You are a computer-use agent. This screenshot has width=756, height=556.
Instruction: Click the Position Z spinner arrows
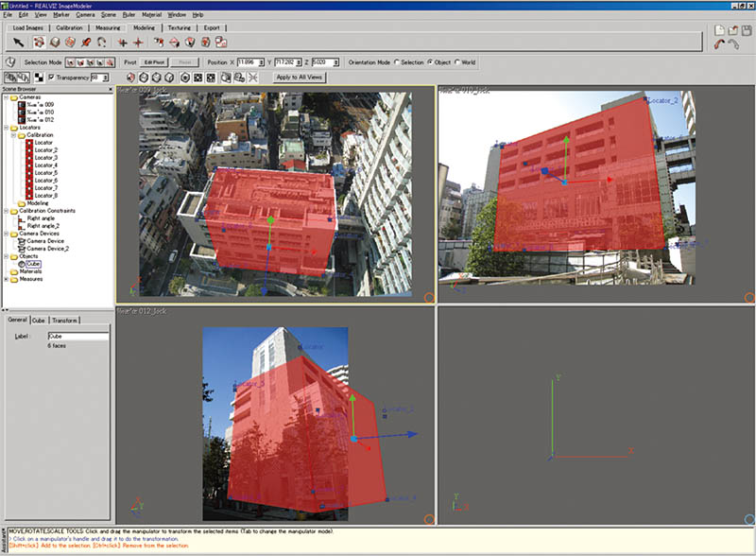(x=336, y=62)
